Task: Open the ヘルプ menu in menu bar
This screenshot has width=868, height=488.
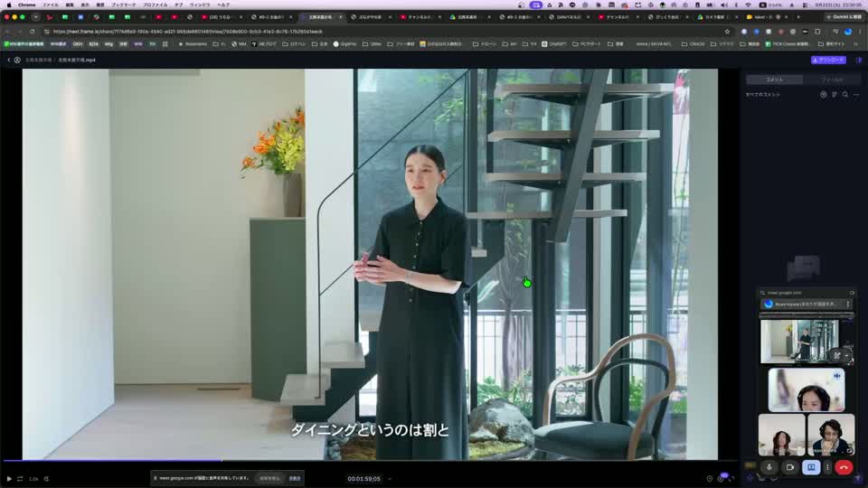Action: click(223, 5)
